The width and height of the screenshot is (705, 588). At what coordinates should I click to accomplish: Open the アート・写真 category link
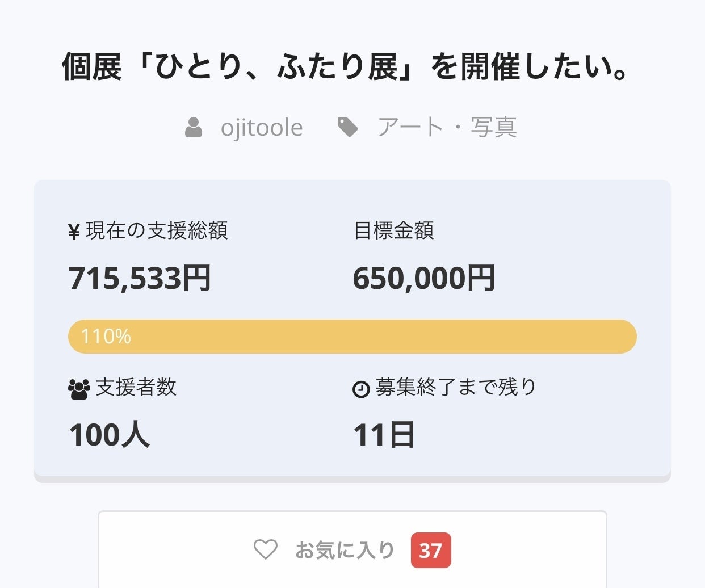[447, 127]
